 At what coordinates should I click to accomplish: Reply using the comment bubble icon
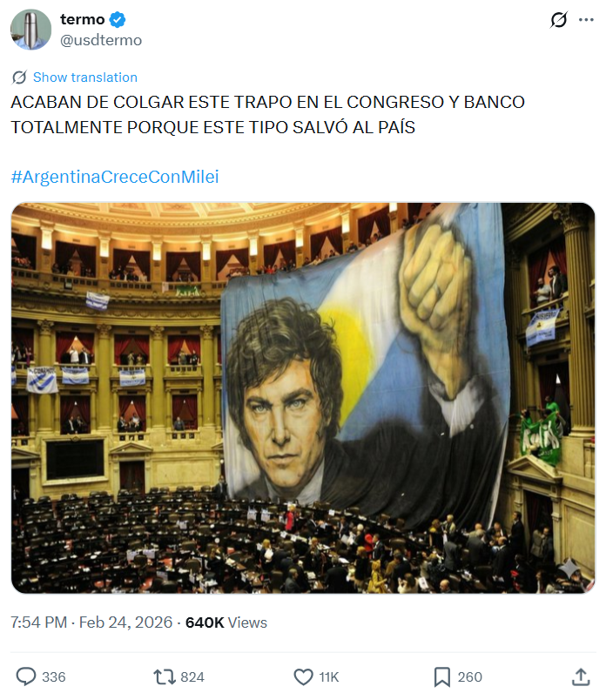coord(26,676)
